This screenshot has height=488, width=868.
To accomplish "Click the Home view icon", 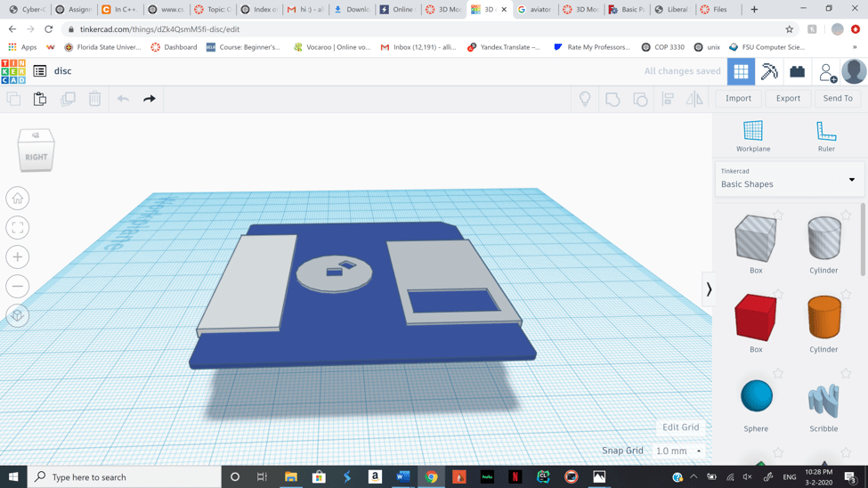I will (x=18, y=199).
